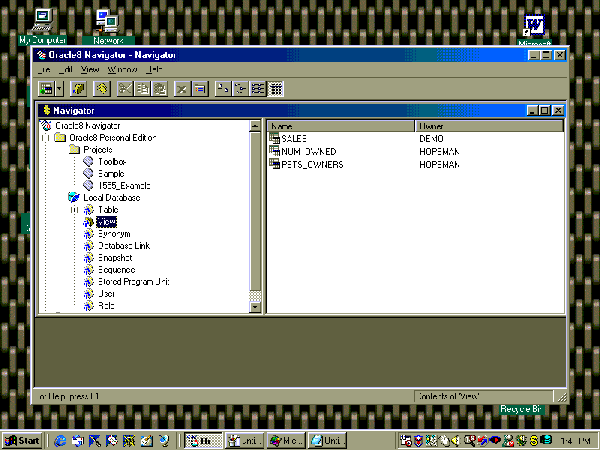This screenshot has height=450, width=600.
Task: Click the My Computer desktop icon
Action: coord(42,26)
